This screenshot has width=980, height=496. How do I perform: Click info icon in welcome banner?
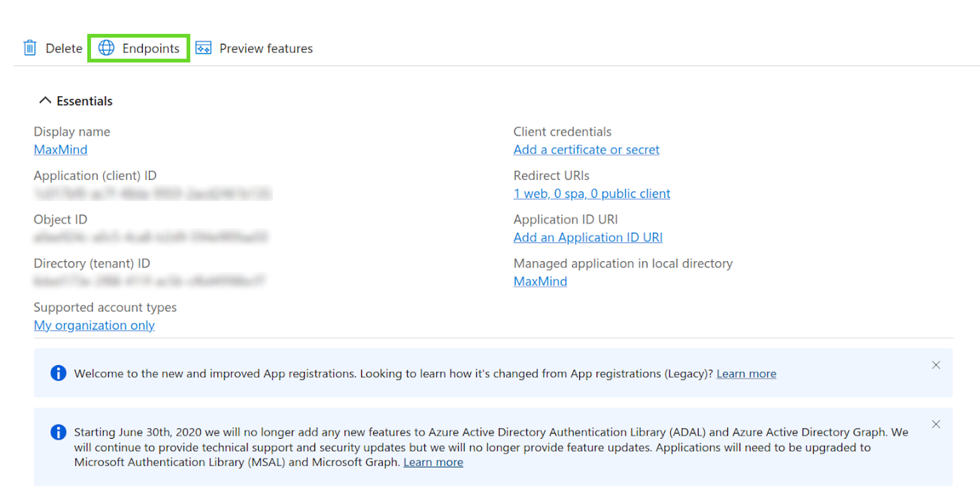click(58, 373)
